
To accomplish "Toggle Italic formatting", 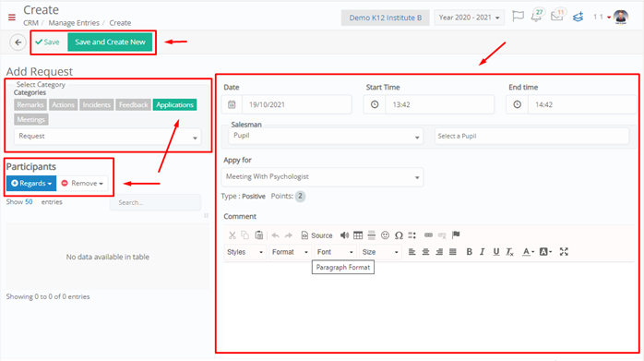I will tap(483, 252).
